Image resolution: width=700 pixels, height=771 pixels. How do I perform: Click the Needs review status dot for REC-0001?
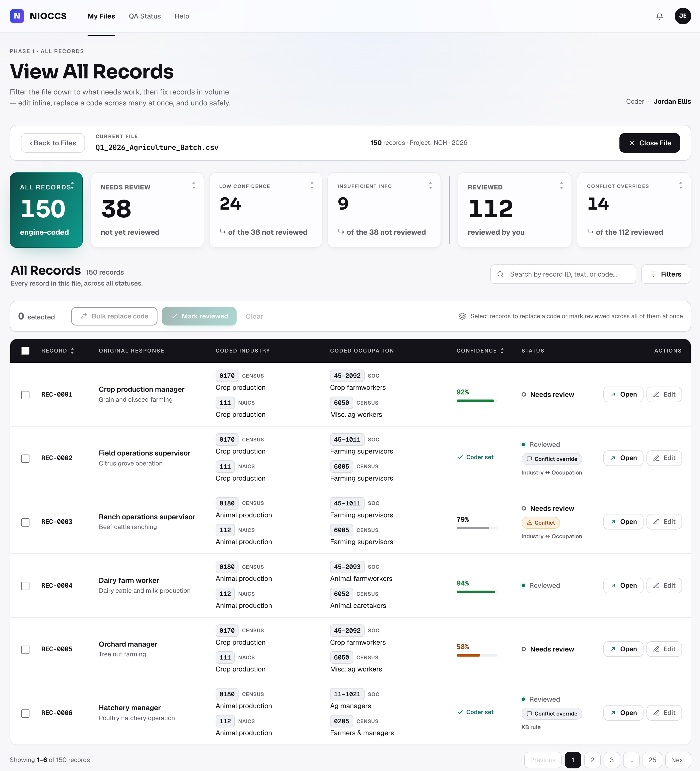pyautogui.click(x=524, y=394)
